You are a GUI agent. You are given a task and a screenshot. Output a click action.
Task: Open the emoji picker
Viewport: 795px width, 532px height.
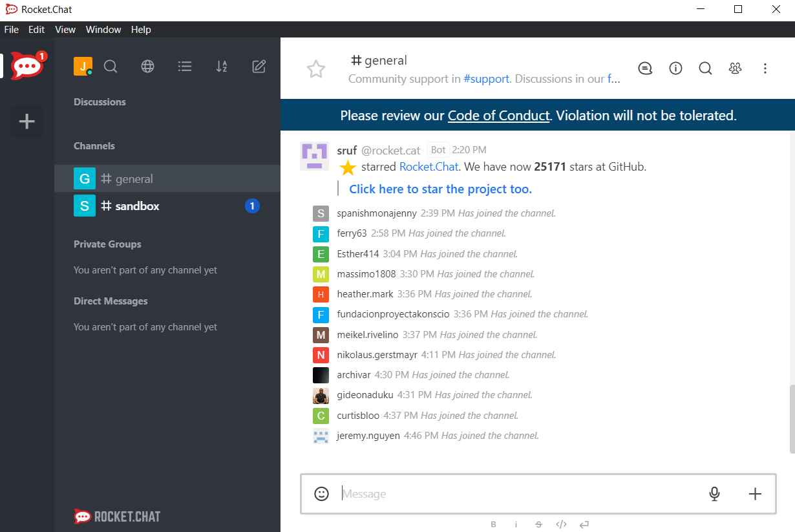321,494
